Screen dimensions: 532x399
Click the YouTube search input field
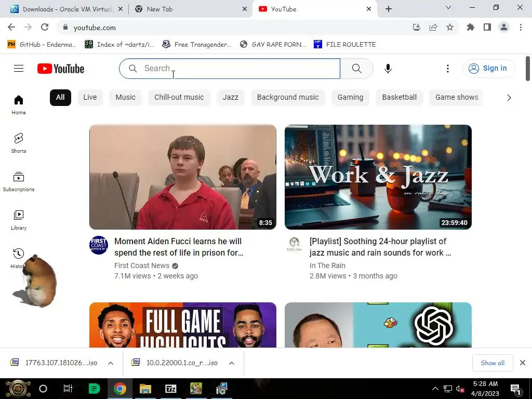[x=230, y=69]
